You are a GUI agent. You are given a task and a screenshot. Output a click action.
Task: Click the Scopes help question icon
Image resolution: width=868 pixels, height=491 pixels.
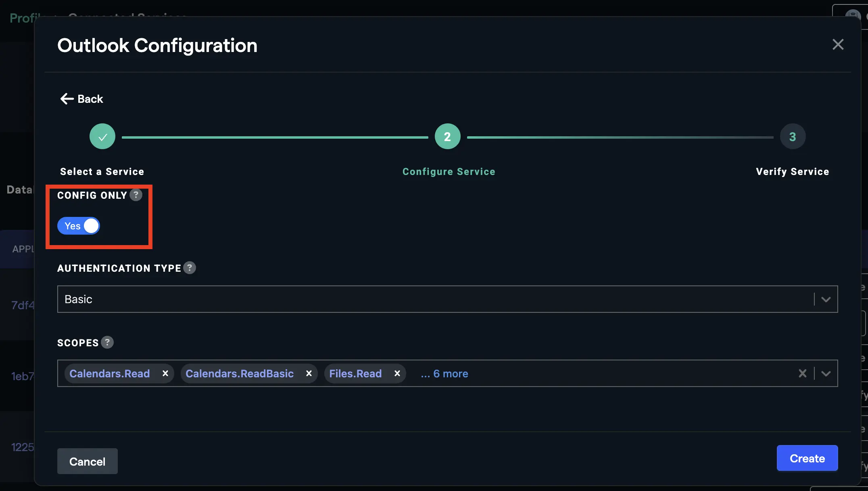(107, 343)
